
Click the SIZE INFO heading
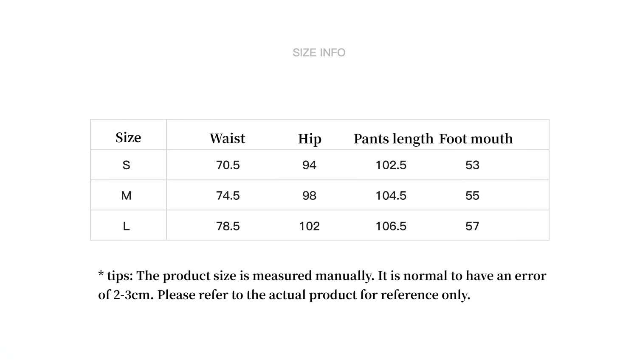coord(319,53)
